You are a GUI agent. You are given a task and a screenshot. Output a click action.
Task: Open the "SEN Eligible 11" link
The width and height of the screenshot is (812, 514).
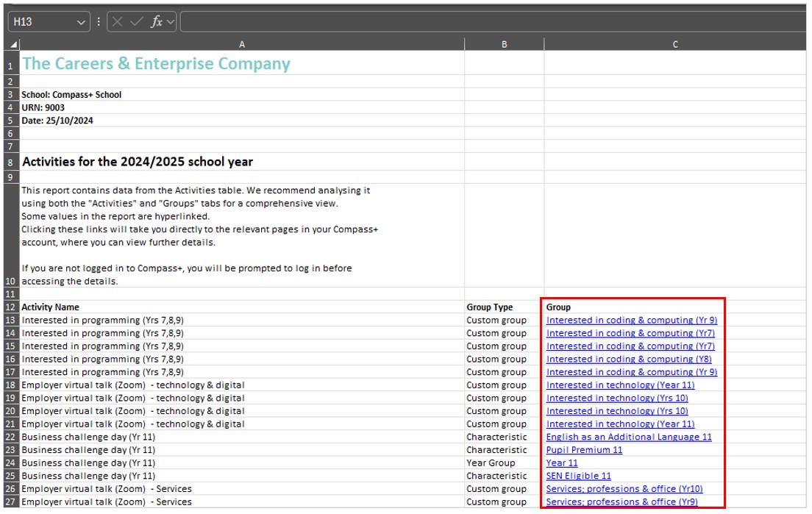(x=578, y=476)
